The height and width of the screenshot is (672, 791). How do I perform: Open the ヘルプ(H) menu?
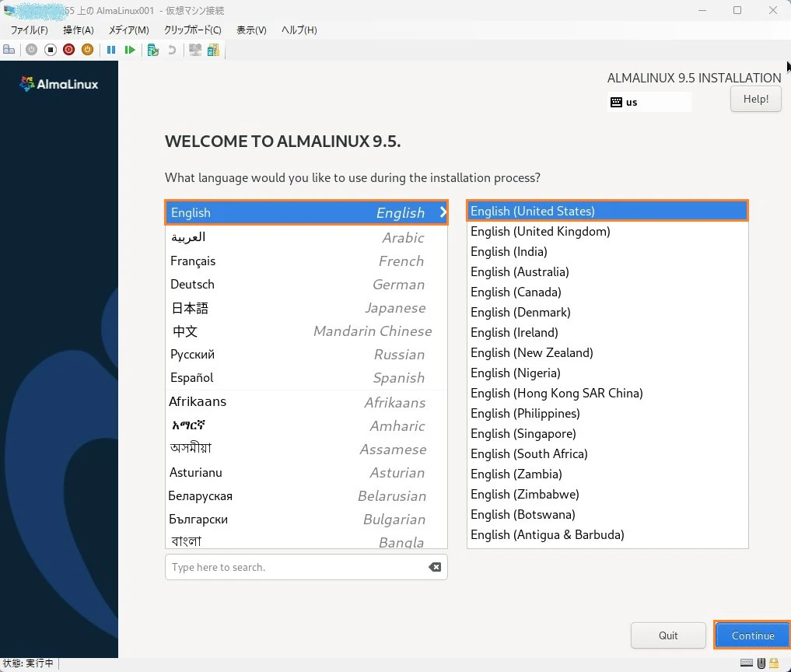click(299, 30)
